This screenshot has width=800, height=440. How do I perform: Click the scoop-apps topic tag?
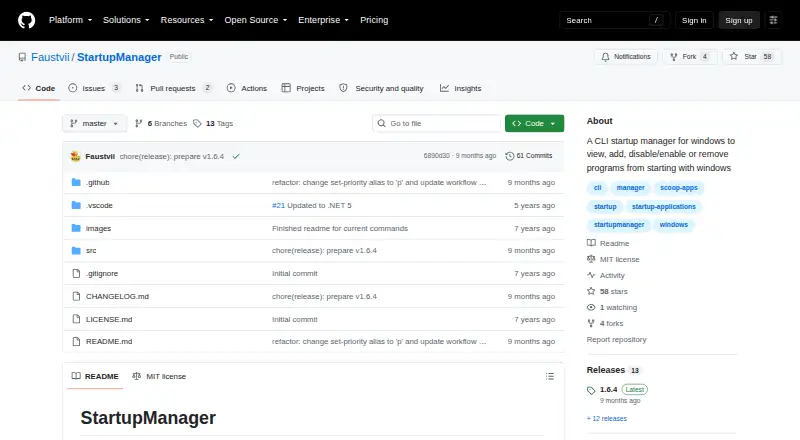coord(679,188)
